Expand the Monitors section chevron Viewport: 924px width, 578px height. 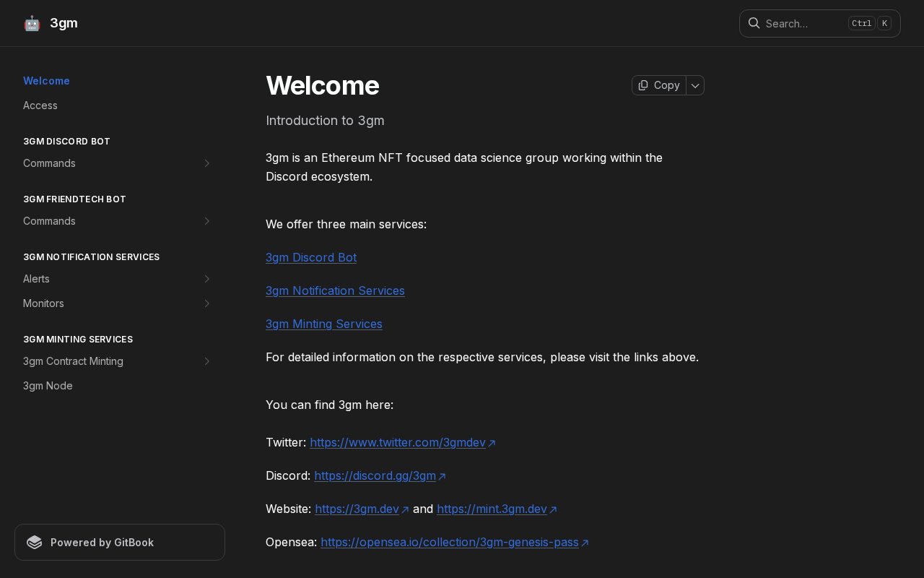click(206, 303)
